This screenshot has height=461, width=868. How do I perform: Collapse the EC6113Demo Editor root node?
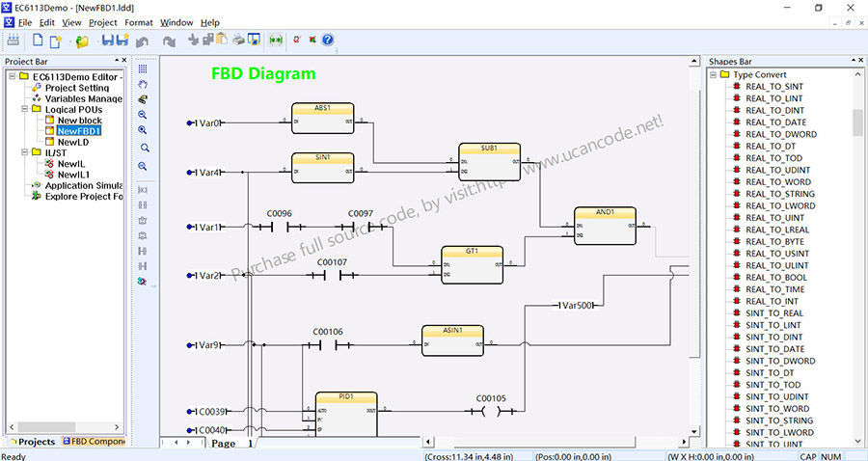(13, 76)
